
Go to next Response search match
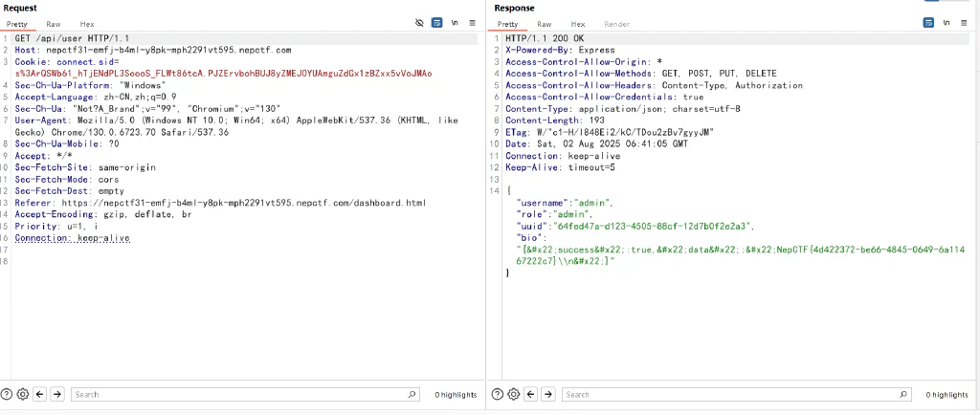[x=548, y=394]
